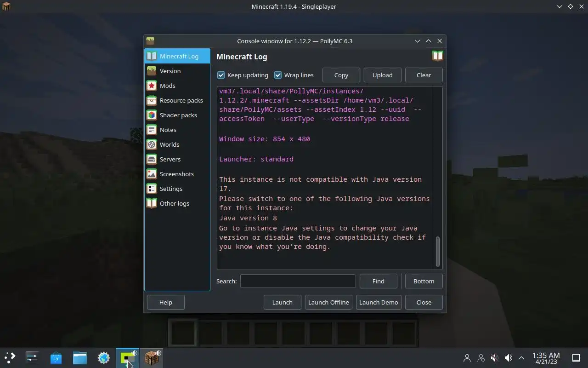Click the muted speaker tray icon
Viewport: 588px width, 368px height.
tap(495, 357)
